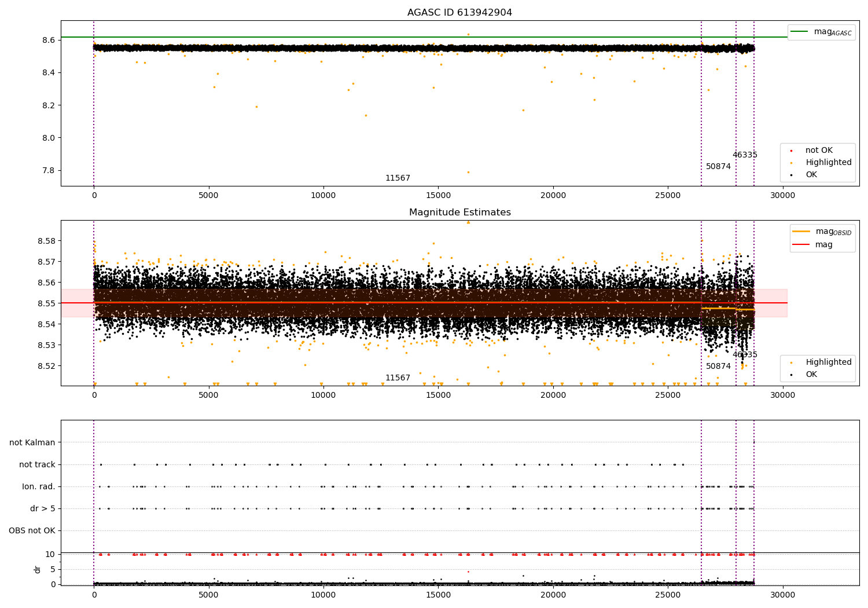Click the 8.52 y-axis tick label
Screen dimensions: 868x608
[x=47, y=366]
